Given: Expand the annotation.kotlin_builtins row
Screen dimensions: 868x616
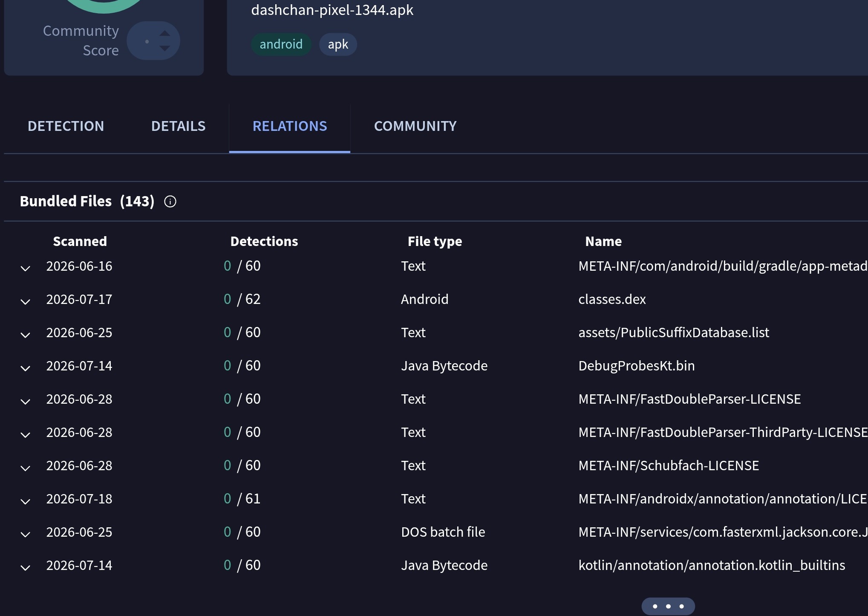Looking at the screenshot, I should 26,567.
